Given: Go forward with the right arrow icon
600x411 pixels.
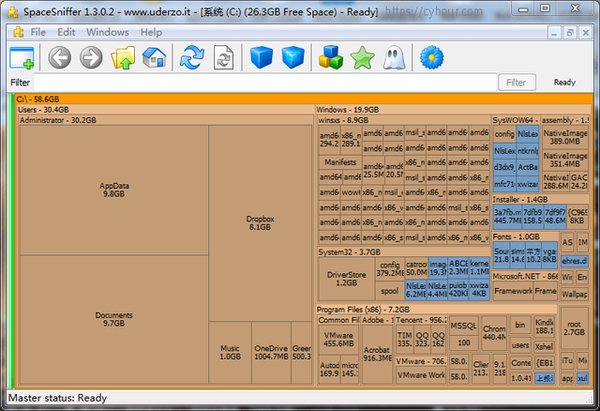Looking at the screenshot, I should [x=91, y=58].
